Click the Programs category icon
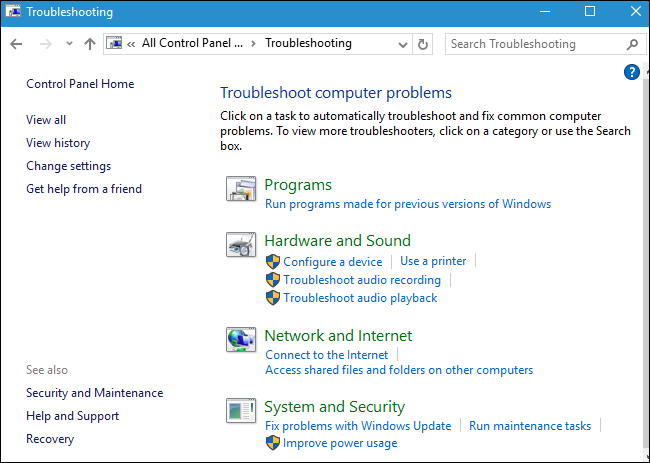 pos(241,189)
